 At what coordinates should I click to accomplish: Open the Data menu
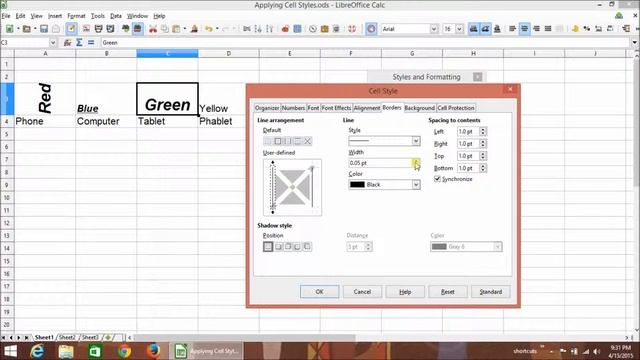point(116,16)
